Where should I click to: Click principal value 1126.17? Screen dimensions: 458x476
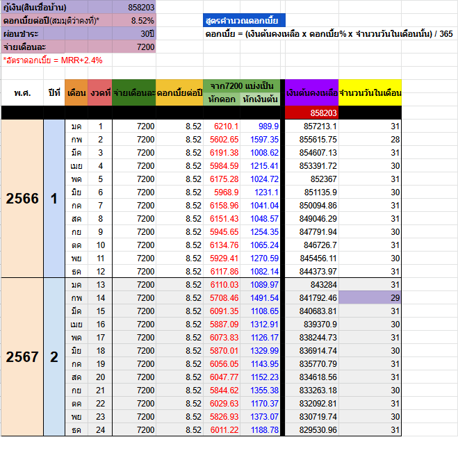[x=260, y=337]
